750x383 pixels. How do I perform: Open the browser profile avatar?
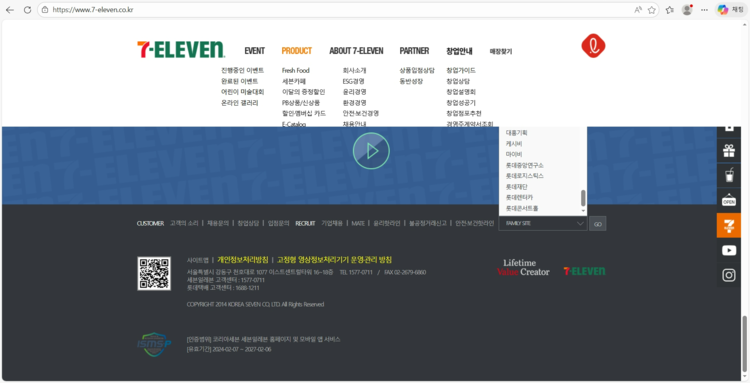687,10
